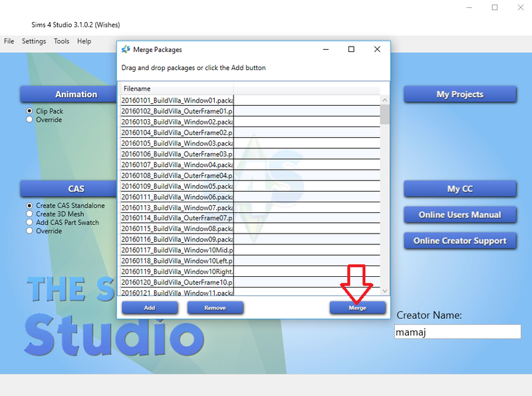The image size is (532, 396).
Task: Open the Online Users Manual
Action: pos(460,215)
